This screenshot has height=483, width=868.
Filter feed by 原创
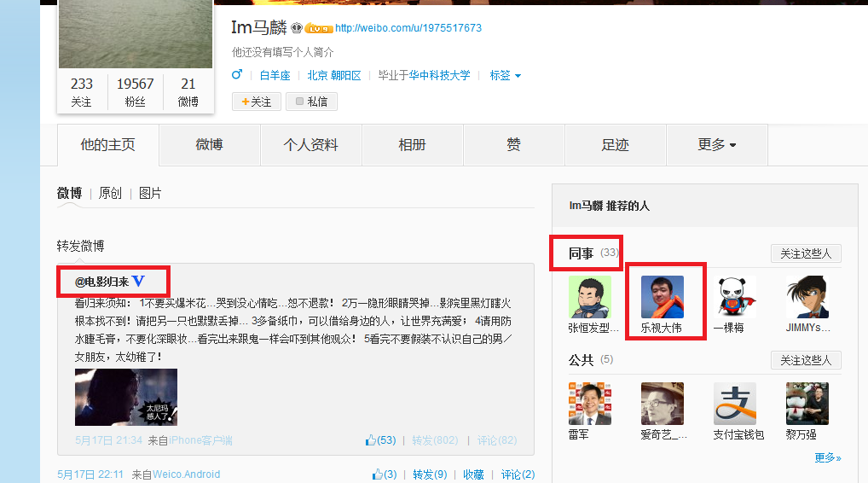coord(110,194)
